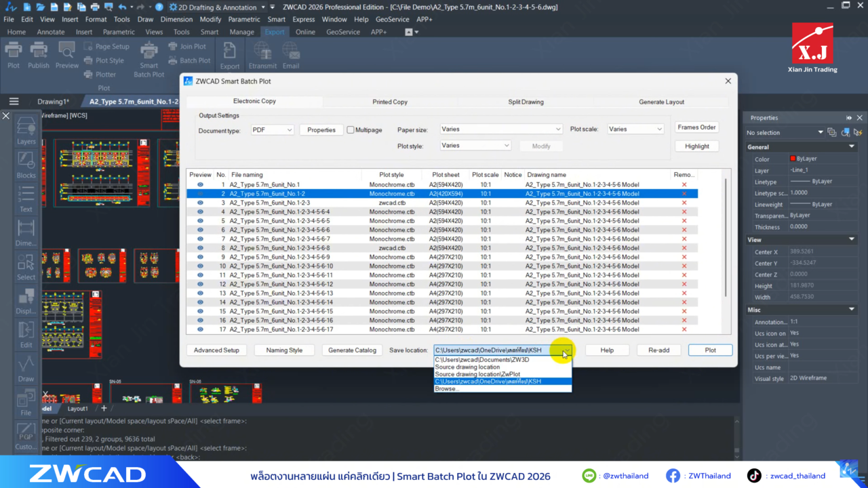Click Quick Select icon in Properties panel
The image size is (868, 488).
(857, 133)
